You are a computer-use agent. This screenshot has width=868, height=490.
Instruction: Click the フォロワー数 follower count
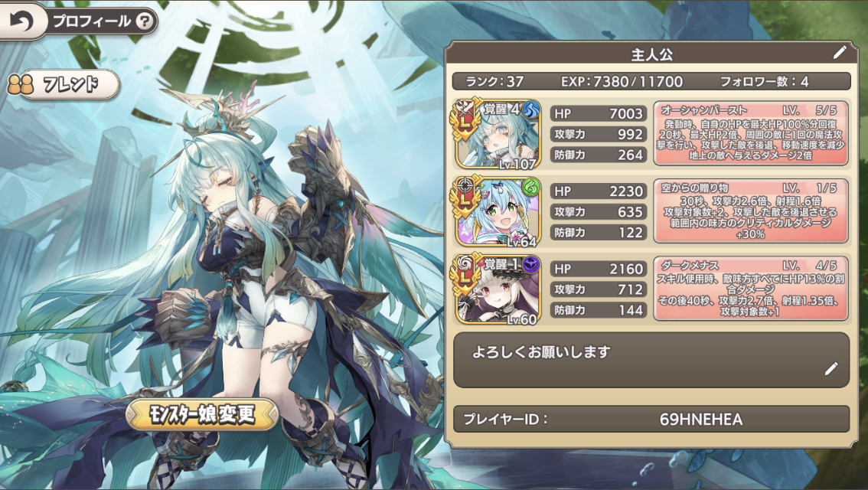click(x=764, y=81)
